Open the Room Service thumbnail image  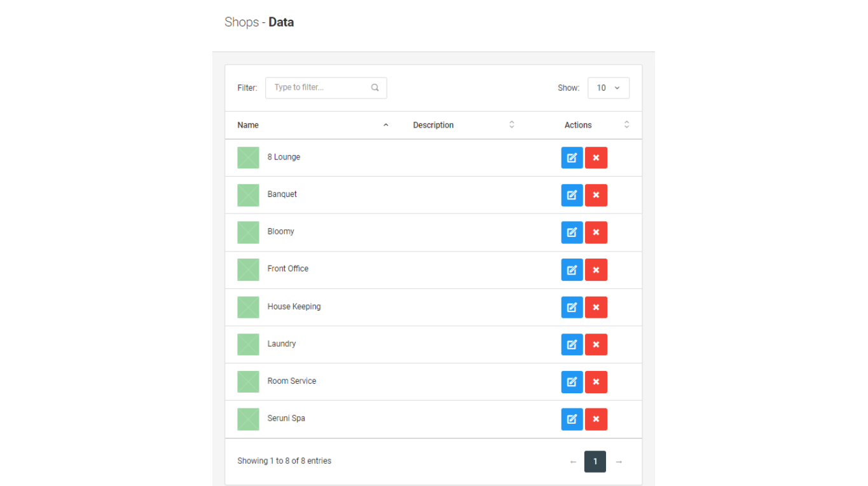click(248, 382)
